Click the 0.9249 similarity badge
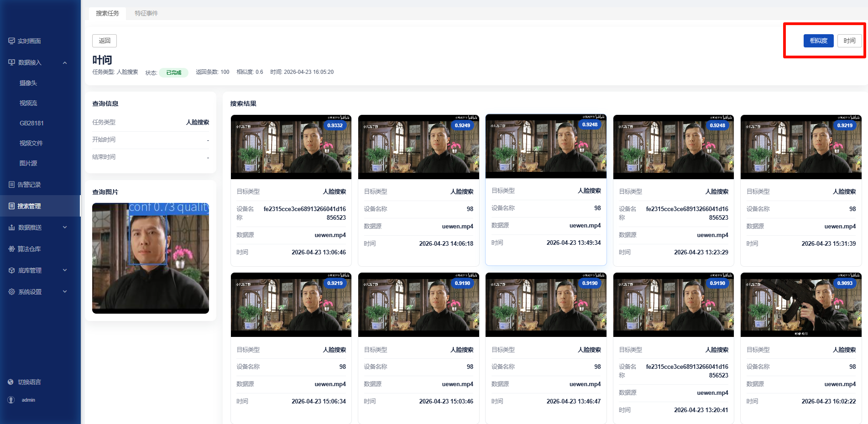Screen dimensions: 868x424 click(462, 125)
